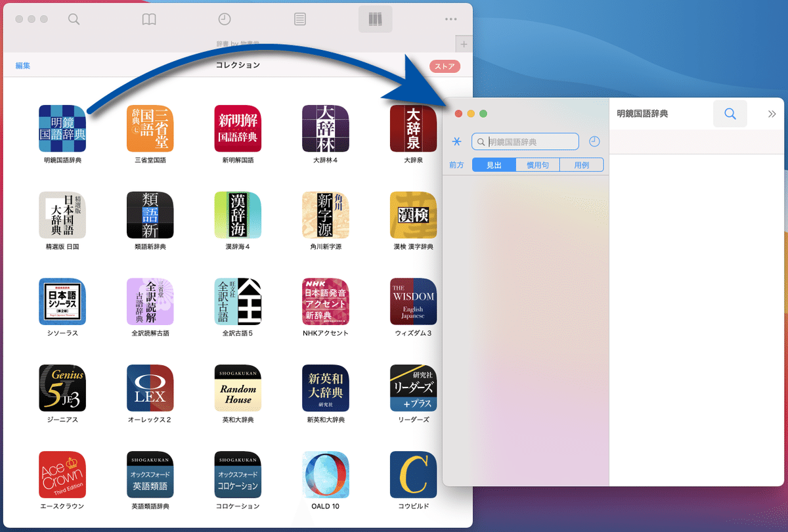Open the リーダーズ dictionary icon
788x532 pixels.
point(413,388)
